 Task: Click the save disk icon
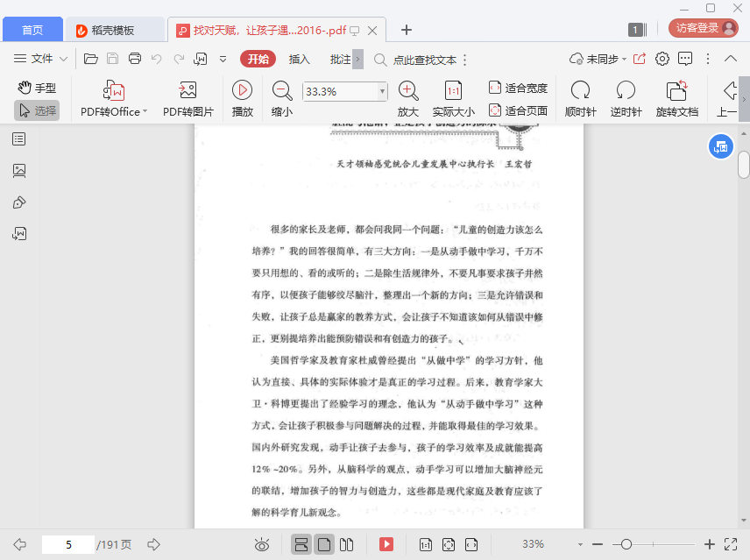(x=112, y=59)
